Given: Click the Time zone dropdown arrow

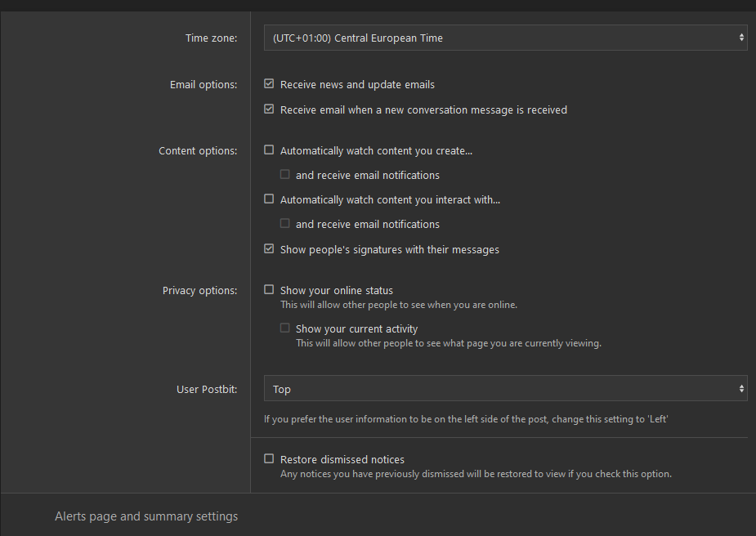Looking at the screenshot, I should point(741,38).
